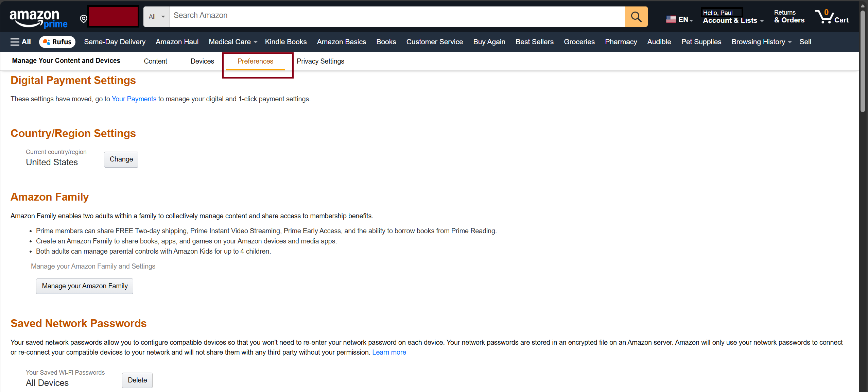This screenshot has height=392, width=868.
Task: Click the Amazon Prime logo
Action: (x=38, y=18)
